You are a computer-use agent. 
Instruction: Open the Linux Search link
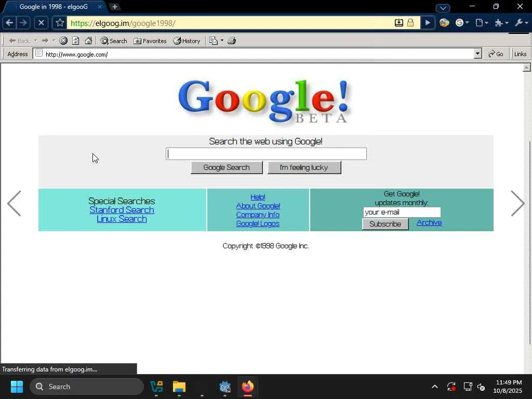pyautogui.click(x=122, y=219)
